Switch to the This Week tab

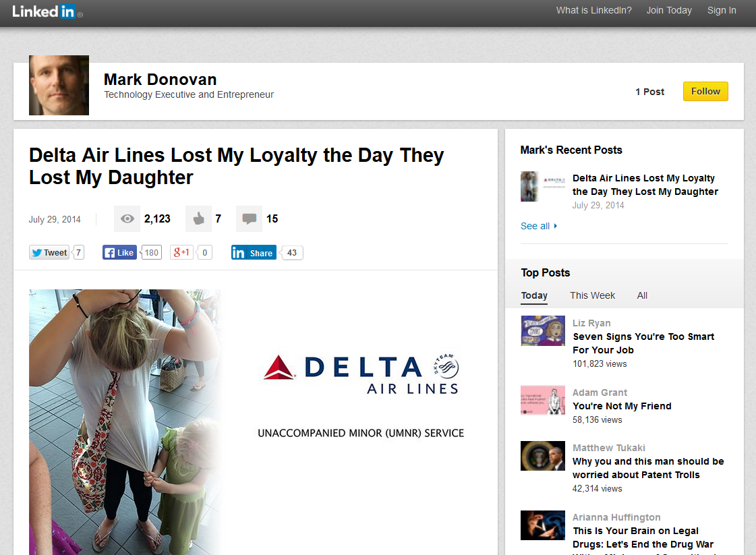[592, 295]
